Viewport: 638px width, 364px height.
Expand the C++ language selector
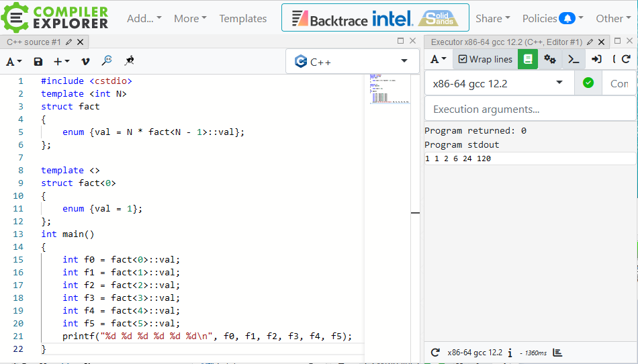click(352, 62)
